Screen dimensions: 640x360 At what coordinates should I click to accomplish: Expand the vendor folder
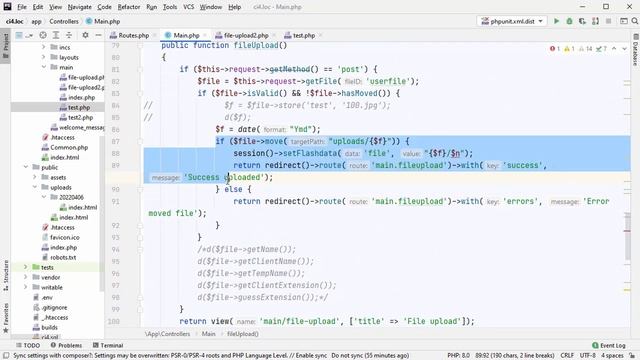click(26, 277)
